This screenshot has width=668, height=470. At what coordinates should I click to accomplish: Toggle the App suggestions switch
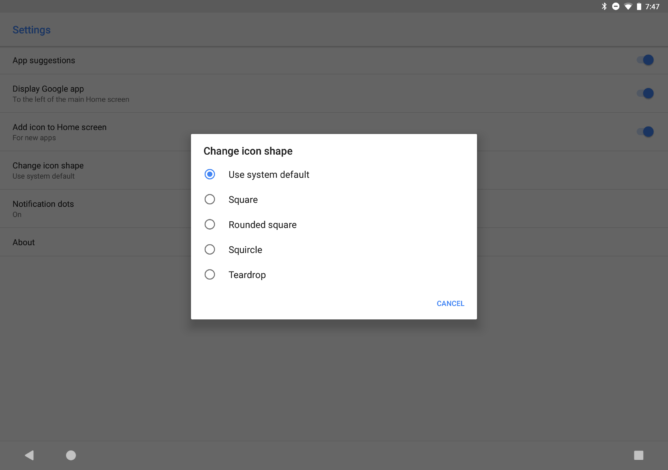click(645, 60)
